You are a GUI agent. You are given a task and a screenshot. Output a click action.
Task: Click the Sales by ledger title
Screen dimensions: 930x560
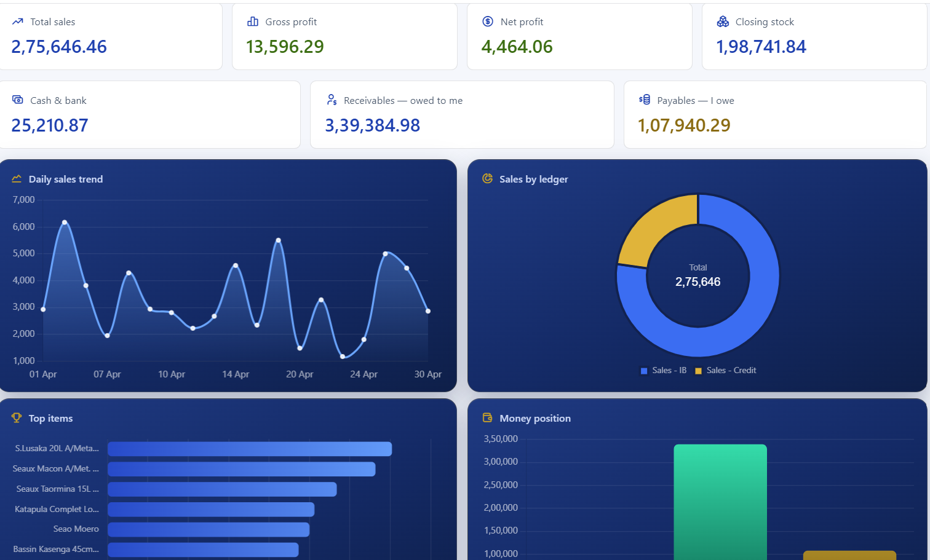pyautogui.click(x=534, y=179)
